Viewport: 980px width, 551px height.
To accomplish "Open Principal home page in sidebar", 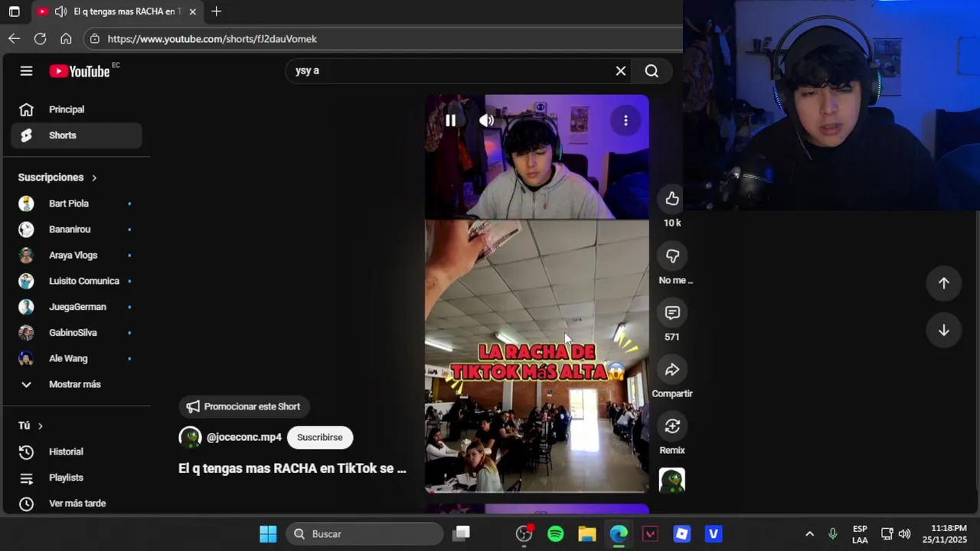I will tap(77, 109).
